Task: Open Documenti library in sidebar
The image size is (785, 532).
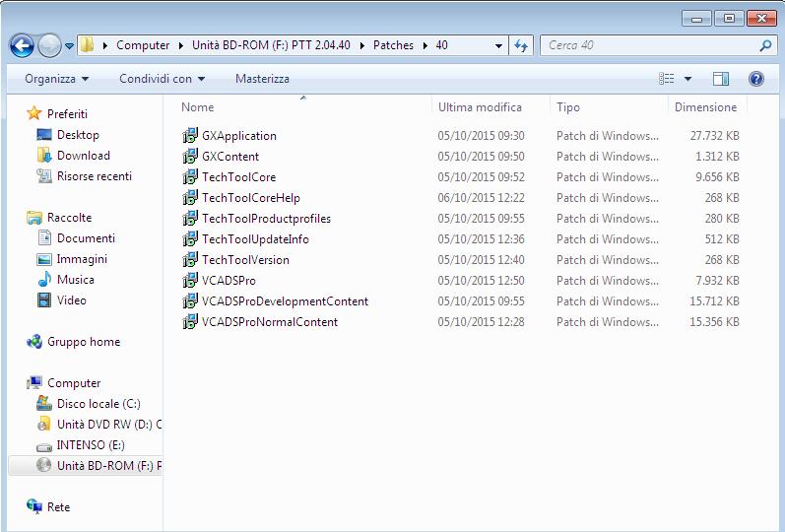Action: 86,238
